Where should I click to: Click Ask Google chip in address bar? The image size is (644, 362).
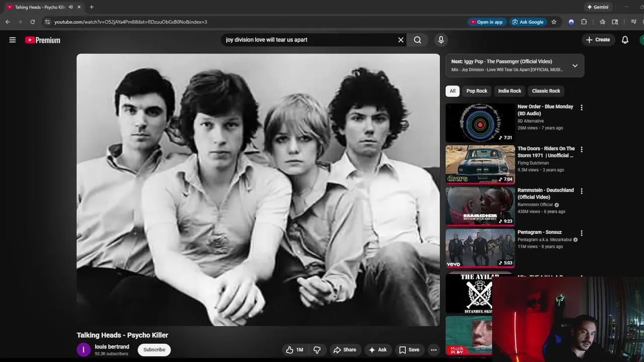(x=528, y=22)
